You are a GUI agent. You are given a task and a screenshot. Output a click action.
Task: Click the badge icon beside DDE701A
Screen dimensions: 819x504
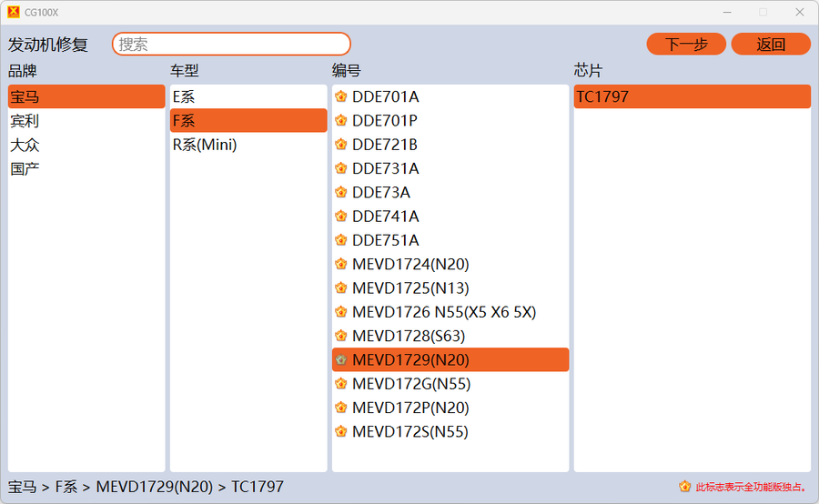[x=341, y=96]
